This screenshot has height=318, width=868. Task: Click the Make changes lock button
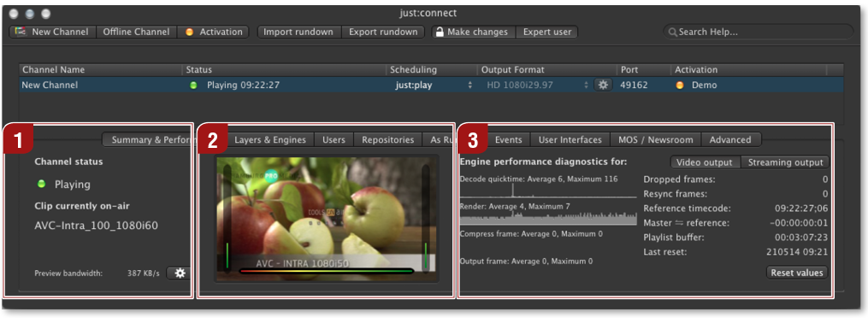click(x=473, y=32)
